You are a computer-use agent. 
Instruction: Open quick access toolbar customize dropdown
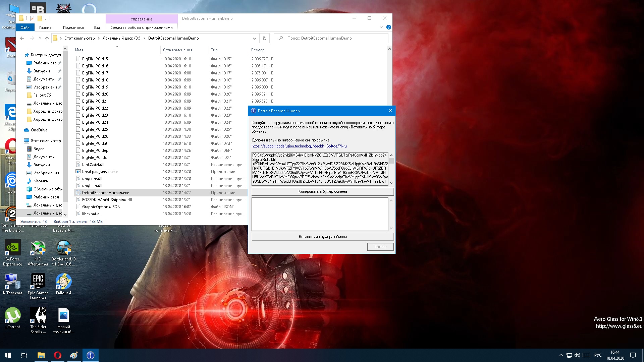point(46,19)
